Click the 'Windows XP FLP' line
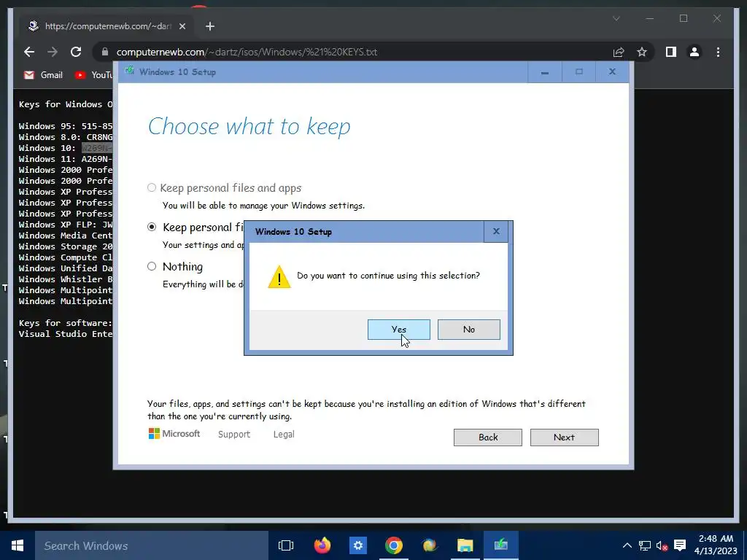747x560 pixels. click(65, 225)
